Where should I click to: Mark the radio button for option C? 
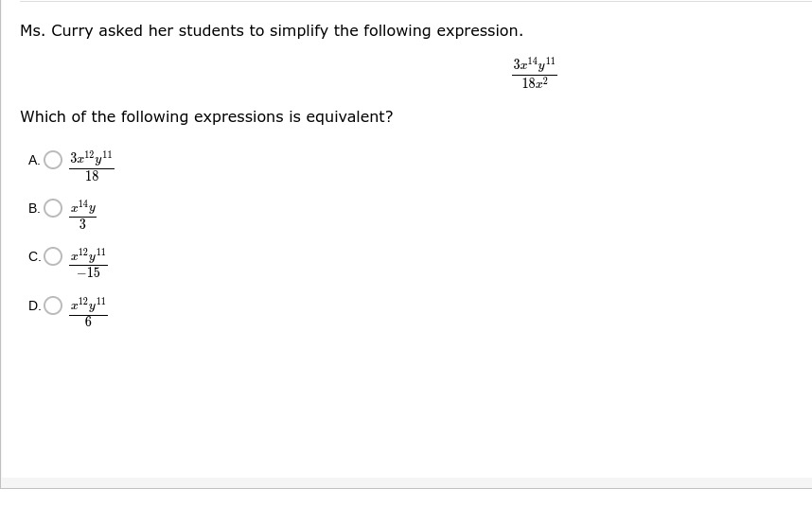click(x=53, y=256)
